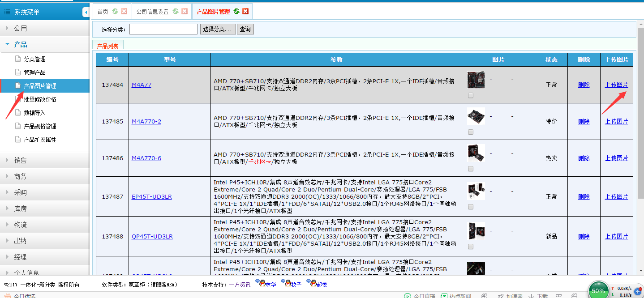
Task: Open the EP45T-UD3LR model link
Action: click(x=152, y=196)
